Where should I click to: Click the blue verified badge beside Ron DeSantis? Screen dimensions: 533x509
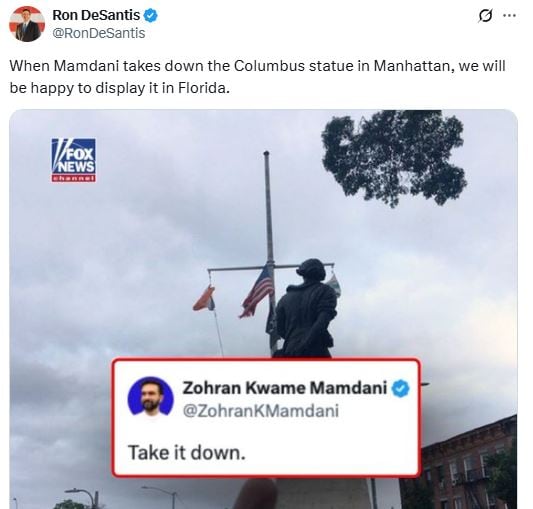click(151, 15)
